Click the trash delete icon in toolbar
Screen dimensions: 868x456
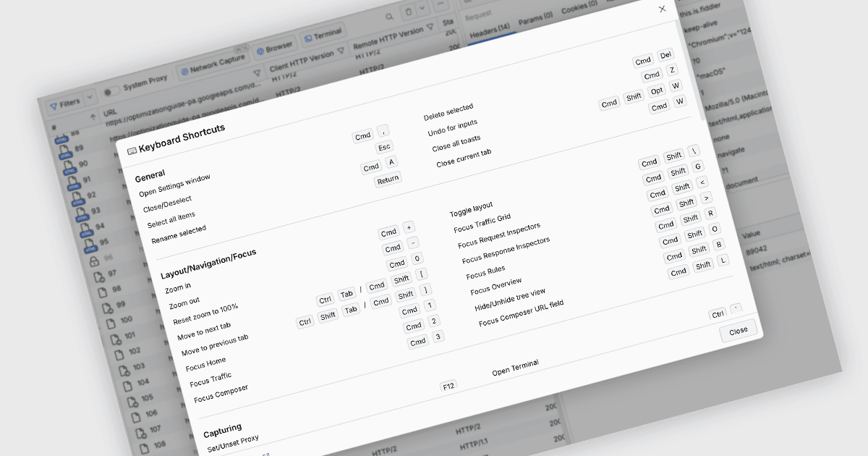click(409, 11)
